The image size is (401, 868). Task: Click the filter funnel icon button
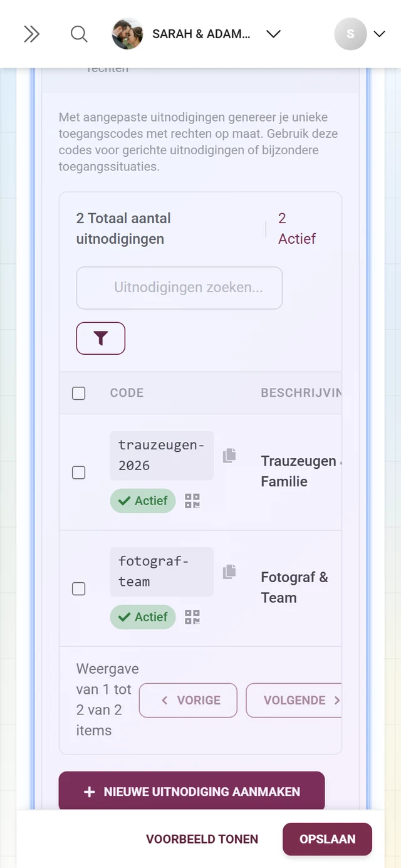101,338
